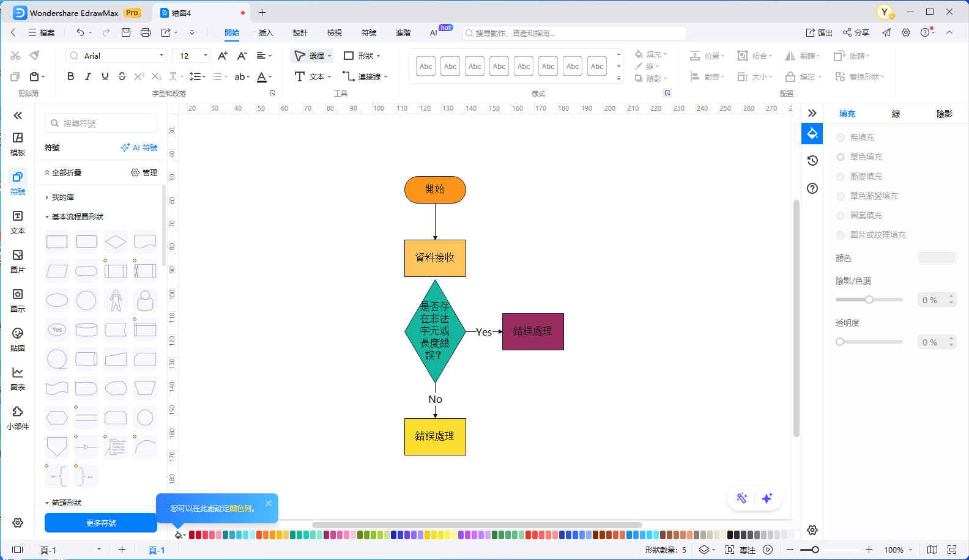The image size is (969, 560).
Task: Collapse the basic flowchart shapes category
Action: (47, 217)
